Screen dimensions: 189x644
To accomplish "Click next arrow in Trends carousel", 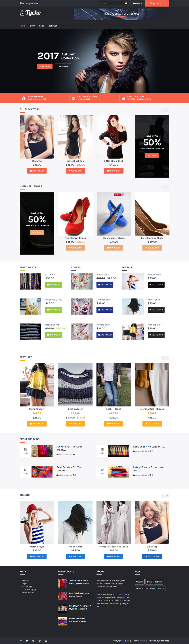I will click(167, 496).
